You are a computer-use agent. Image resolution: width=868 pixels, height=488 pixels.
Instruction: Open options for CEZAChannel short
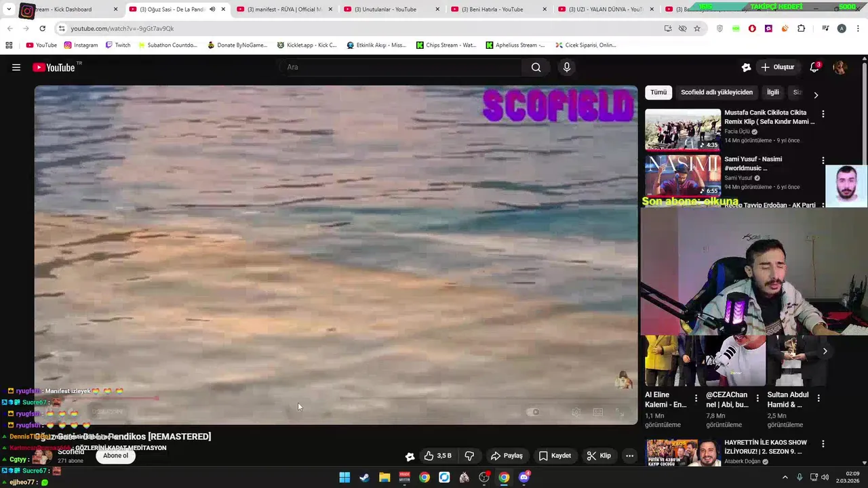(x=757, y=398)
